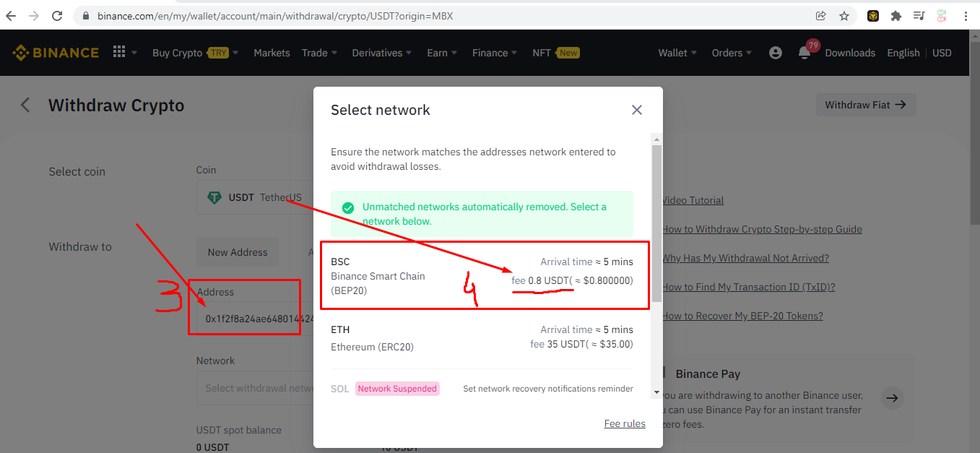Open How to Recover My BEP-20 Tokens
This screenshot has width=980, height=453.
tap(742, 316)
